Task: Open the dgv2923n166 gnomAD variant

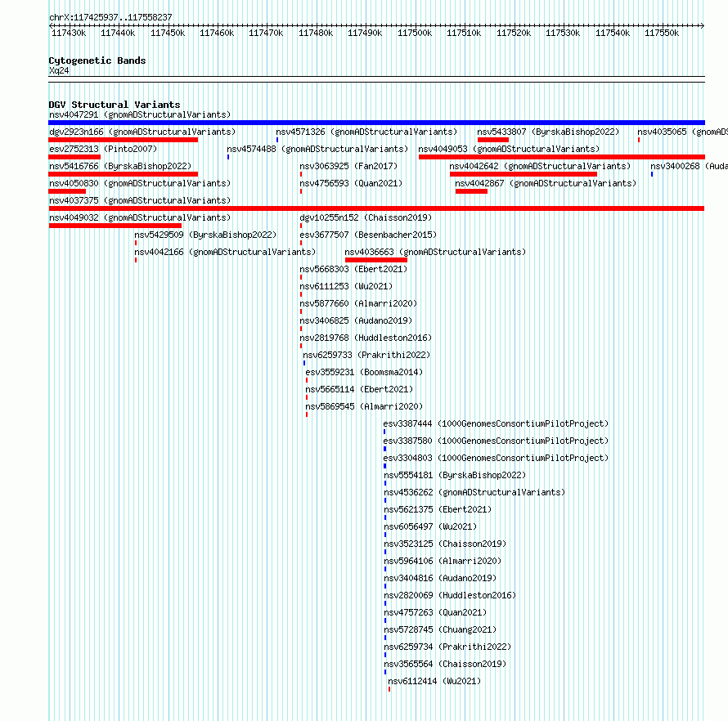Action: 142,132
